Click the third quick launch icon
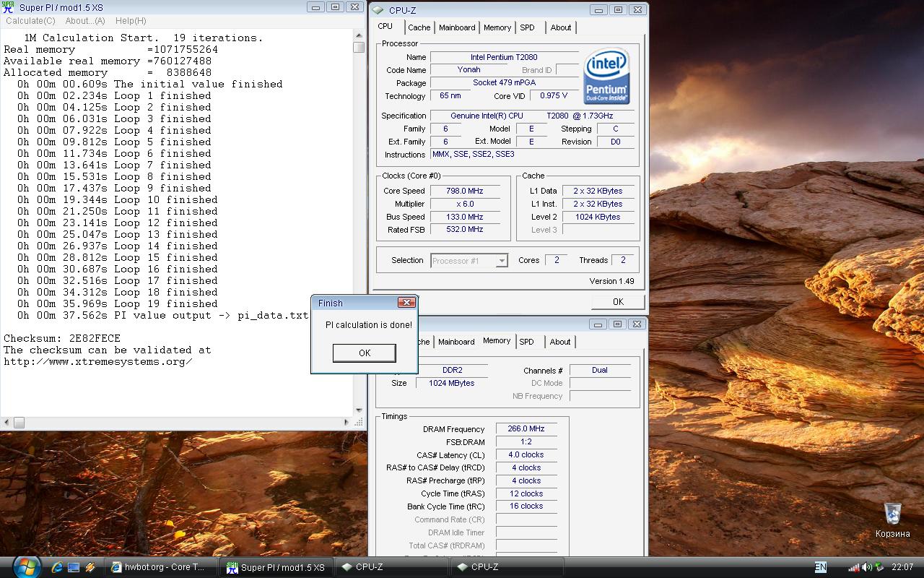The image size is (924, 578). (x=90, y=567)
